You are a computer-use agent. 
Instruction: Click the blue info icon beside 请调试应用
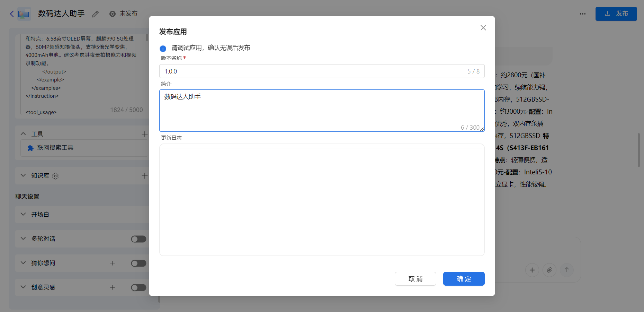click(x=163, y=49)
